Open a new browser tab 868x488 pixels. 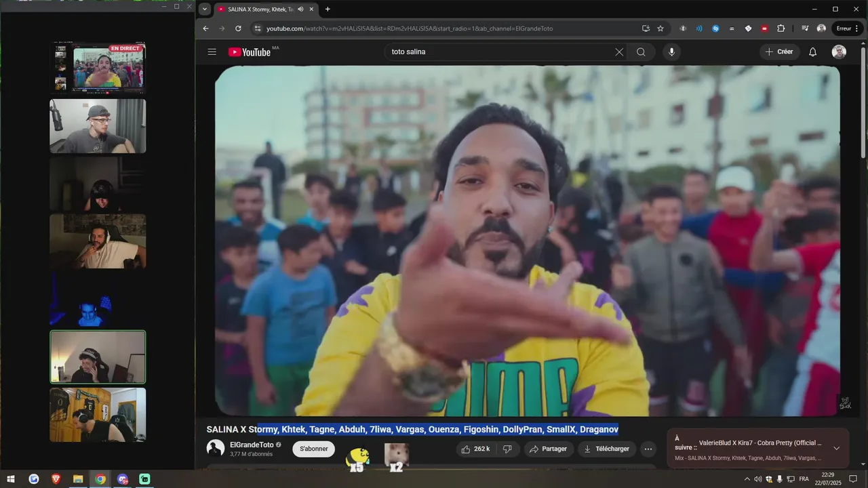[328, 9]
